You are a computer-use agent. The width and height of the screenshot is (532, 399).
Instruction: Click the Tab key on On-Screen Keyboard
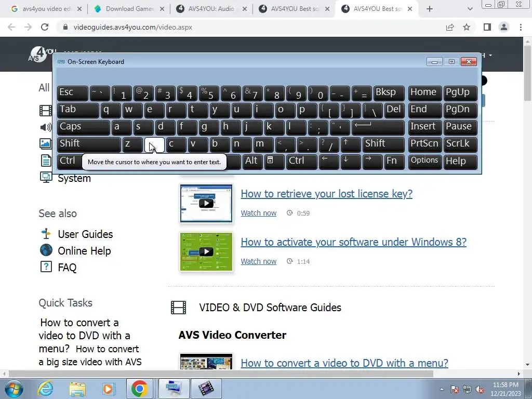click(78, 110)
